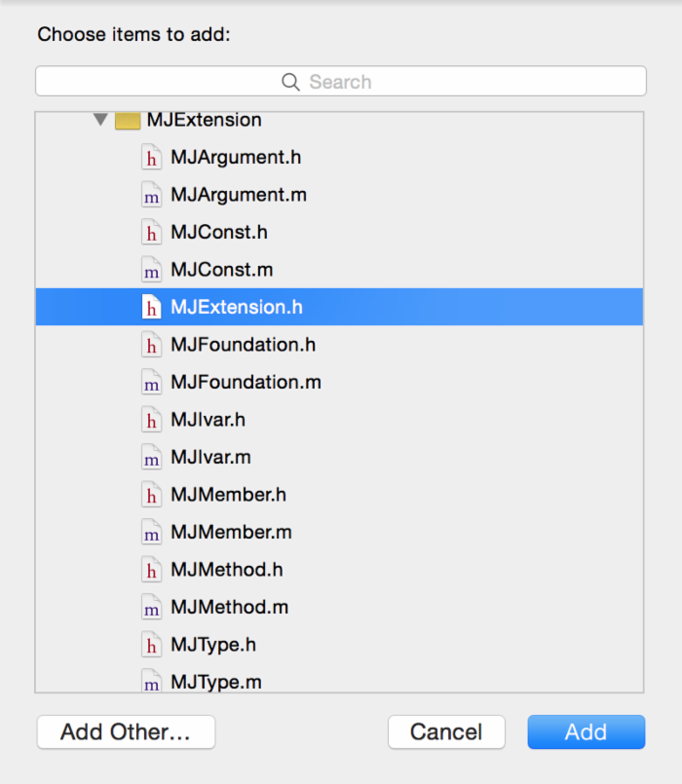The width and height of the screenshot is (682, 784).
Task: Click the MJExtension folder icon
Action: click(x=128, y=121)
